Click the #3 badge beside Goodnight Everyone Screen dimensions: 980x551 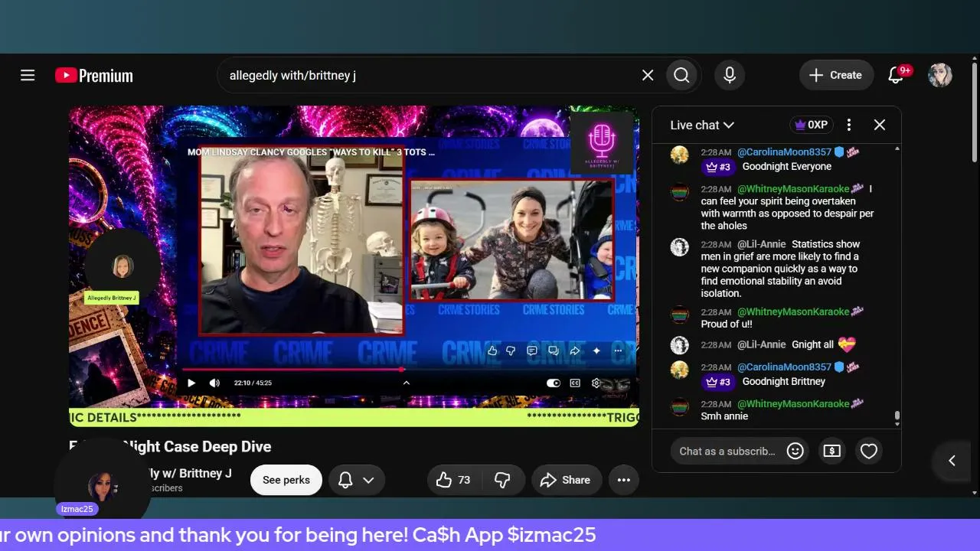tap(718, 167)
